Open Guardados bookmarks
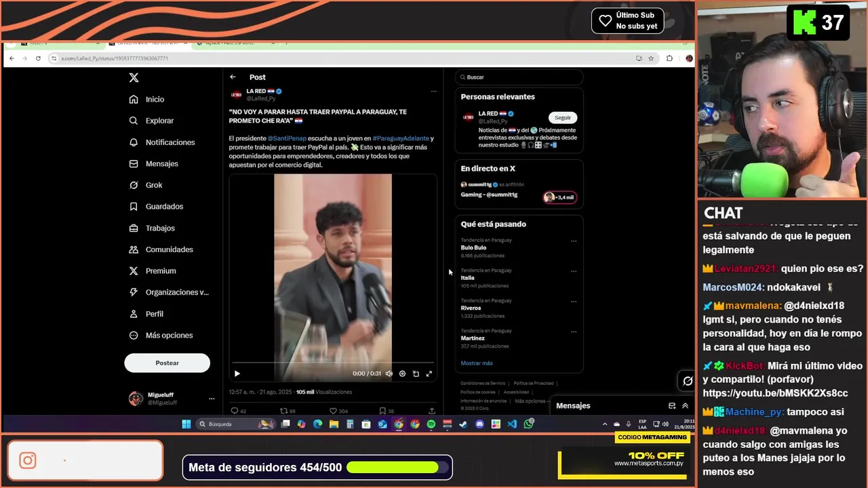The width and height of the screenshot is (868, 488). coord(157,206)
